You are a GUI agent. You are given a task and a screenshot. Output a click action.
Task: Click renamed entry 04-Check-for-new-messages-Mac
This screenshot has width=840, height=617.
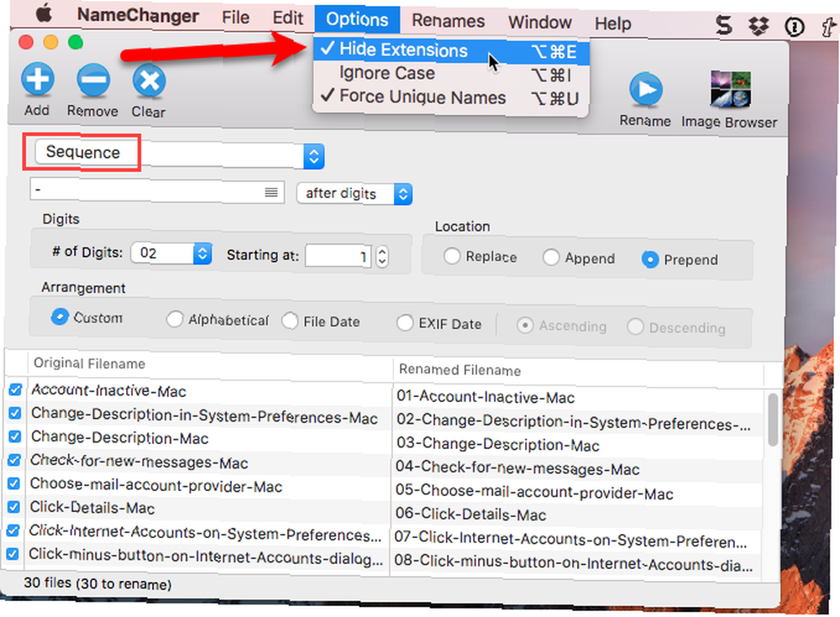pos(517,468)
